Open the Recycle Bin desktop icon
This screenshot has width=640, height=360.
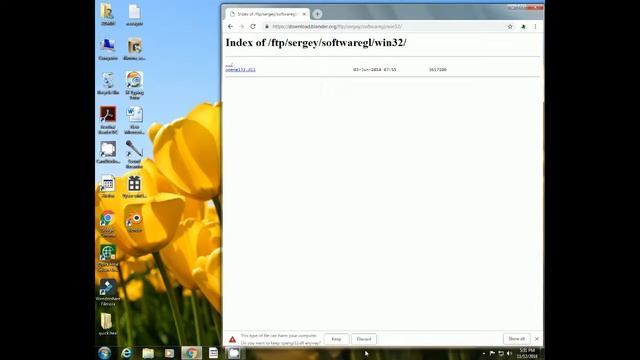click(108, 84)
